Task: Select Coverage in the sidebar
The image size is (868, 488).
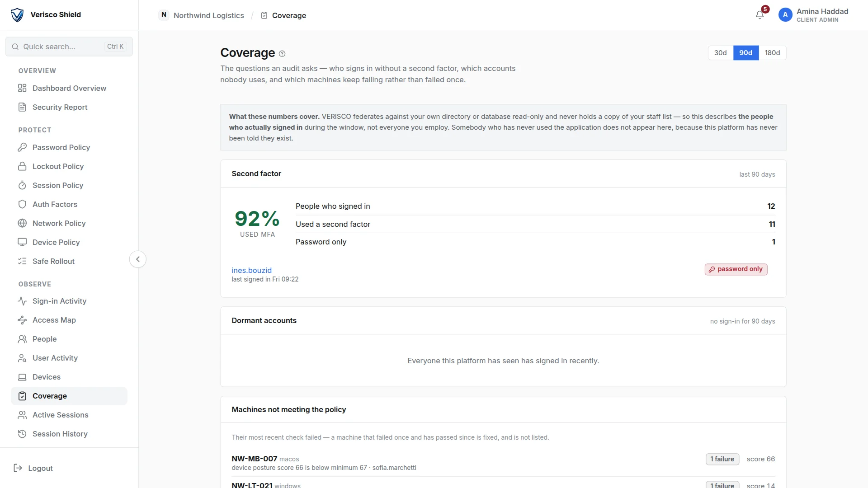Action: click(x=69, y=396)
